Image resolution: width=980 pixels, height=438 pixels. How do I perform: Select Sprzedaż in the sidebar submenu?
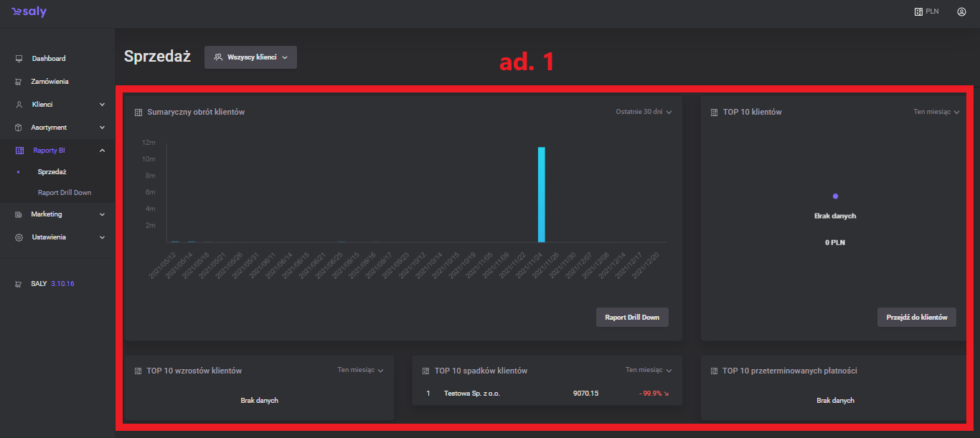click(x=52, y=172)
